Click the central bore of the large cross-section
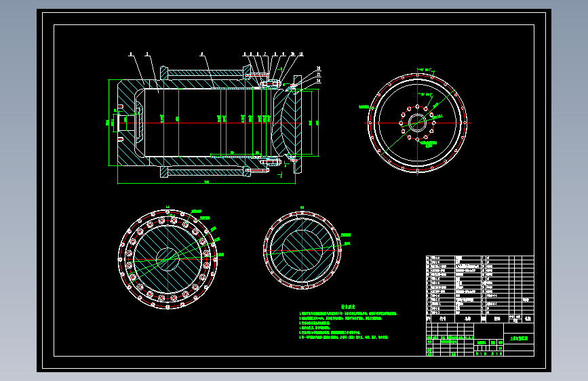The width and height of the screenshot is (588, 381). [168, 259]
